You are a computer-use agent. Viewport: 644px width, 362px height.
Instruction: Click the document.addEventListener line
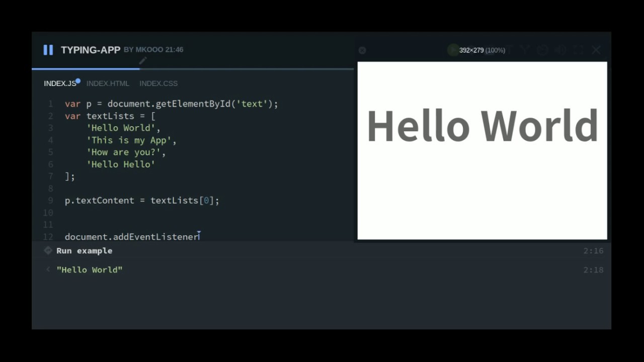(x=132, y=237)
